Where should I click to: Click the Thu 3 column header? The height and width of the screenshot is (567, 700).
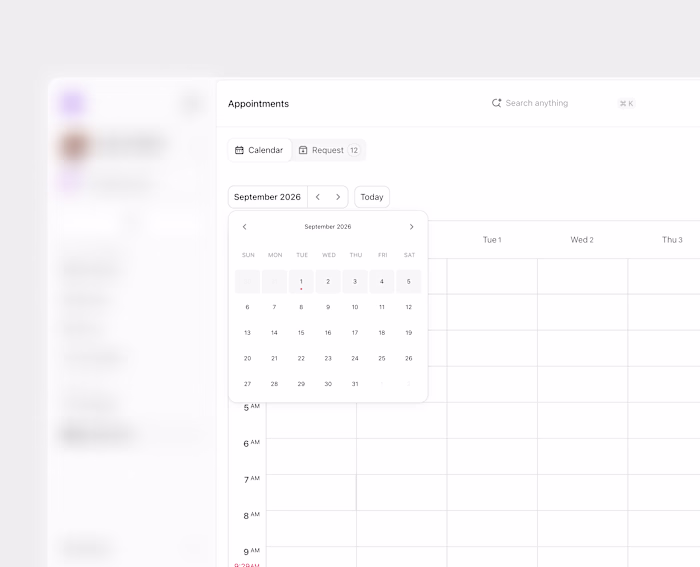tap(672, 240)
